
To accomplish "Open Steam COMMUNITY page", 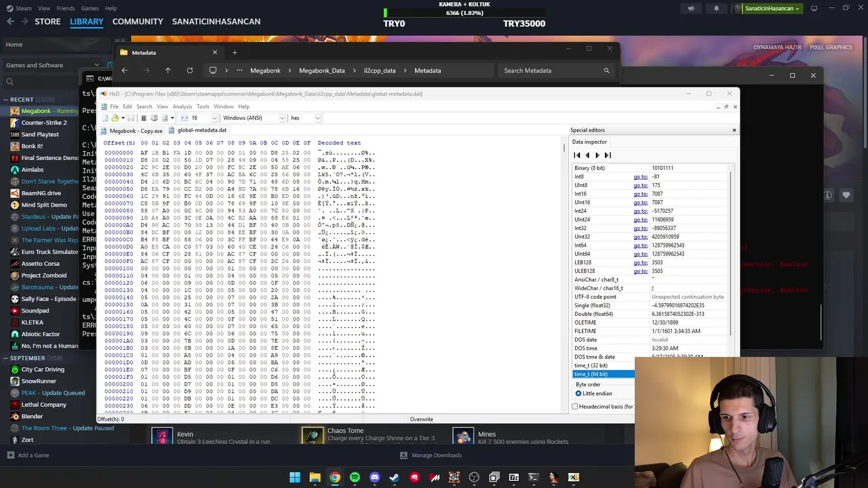I will point(138,22).
